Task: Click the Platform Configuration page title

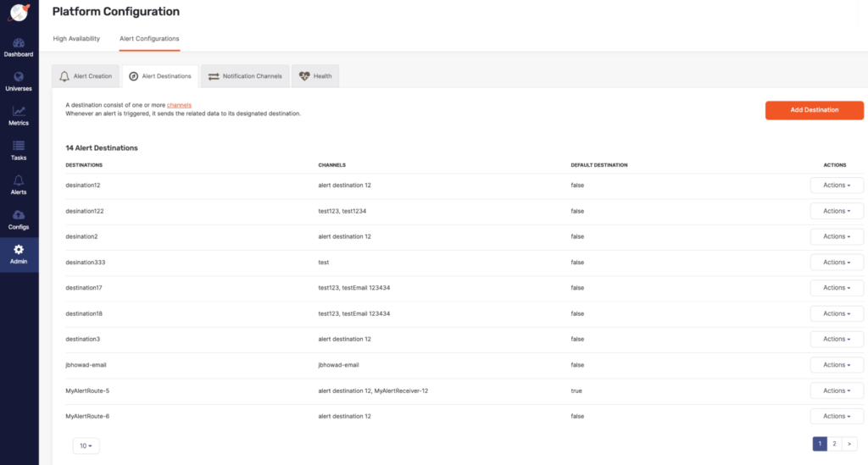Action: (115, 12)
